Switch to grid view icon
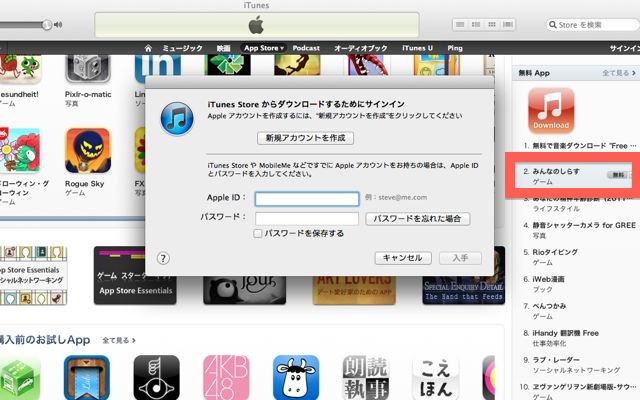 (x=492, y=25)
